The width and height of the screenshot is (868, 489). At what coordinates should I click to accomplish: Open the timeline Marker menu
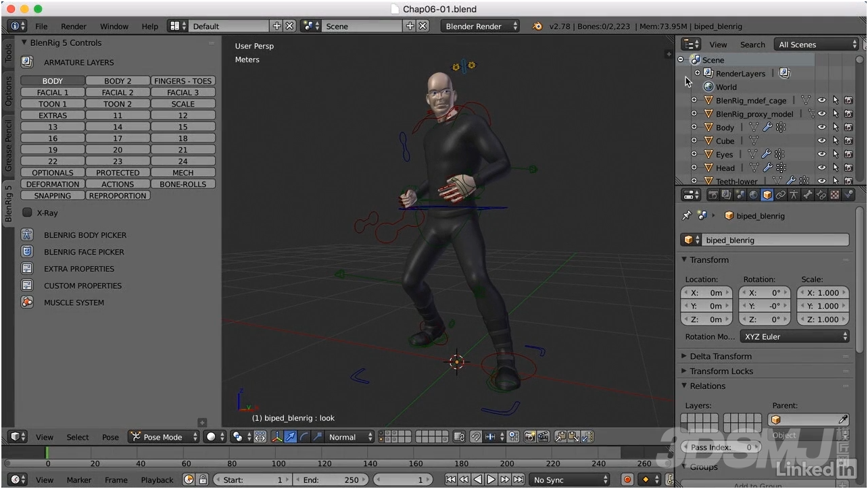[x=79, y=480]
